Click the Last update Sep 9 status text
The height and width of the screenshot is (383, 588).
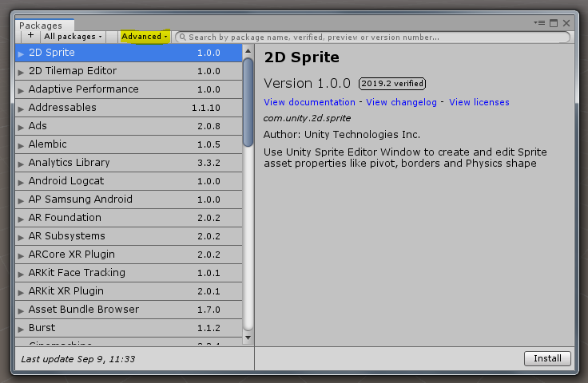78,359
